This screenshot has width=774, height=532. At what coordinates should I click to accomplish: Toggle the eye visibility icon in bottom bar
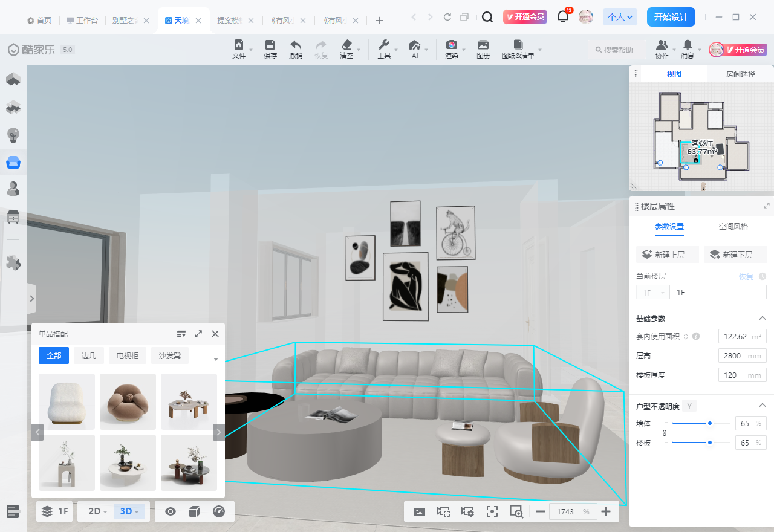tap(171, 511)
